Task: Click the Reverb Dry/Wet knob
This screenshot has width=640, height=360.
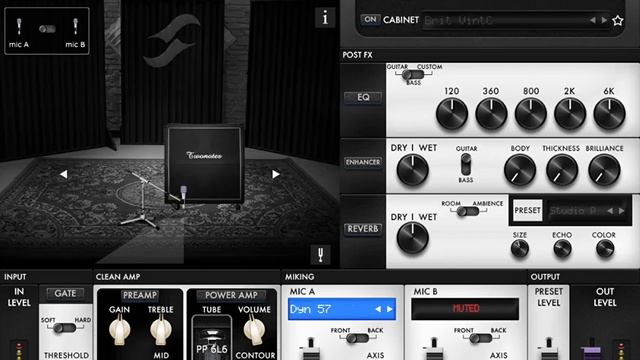Action: point(412,238)
